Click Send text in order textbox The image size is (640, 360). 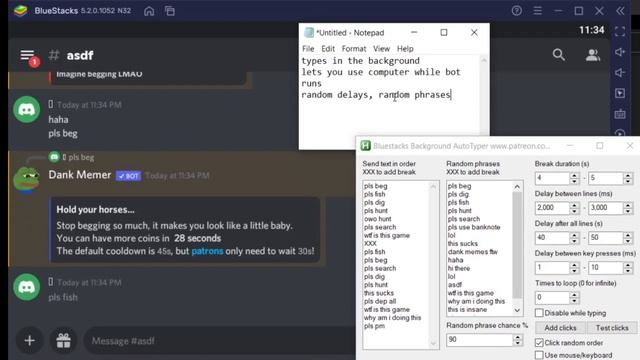click(400, 264)
